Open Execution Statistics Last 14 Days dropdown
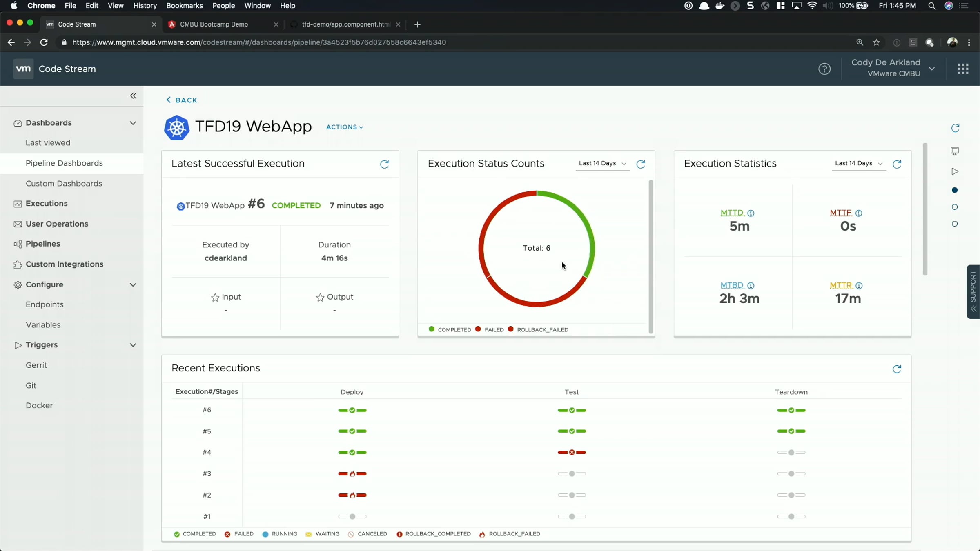 858,163
